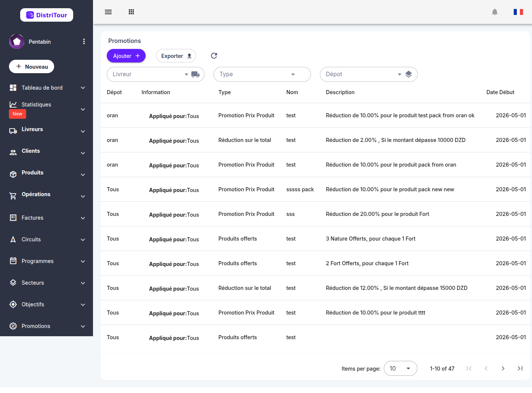Open the Dépot filter dropdown
Viewport: 532px width, 393px height.
pos(369,74)
